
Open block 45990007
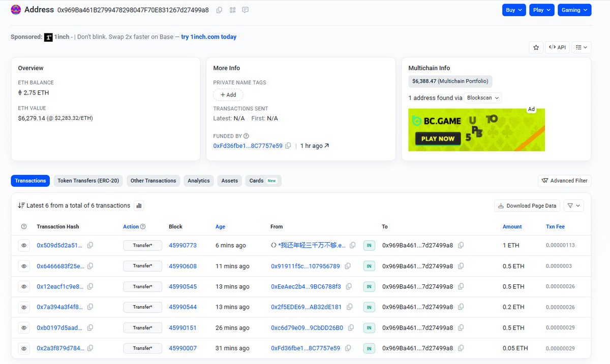(182, 348)
